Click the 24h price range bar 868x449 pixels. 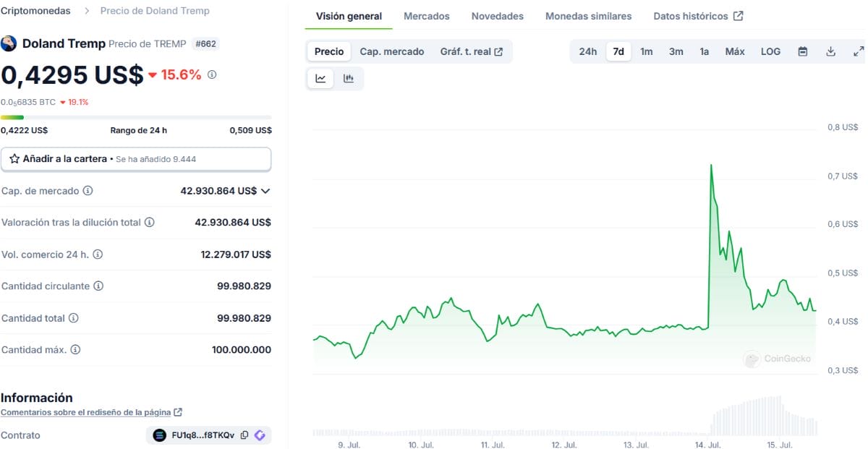tap(136, 117)
